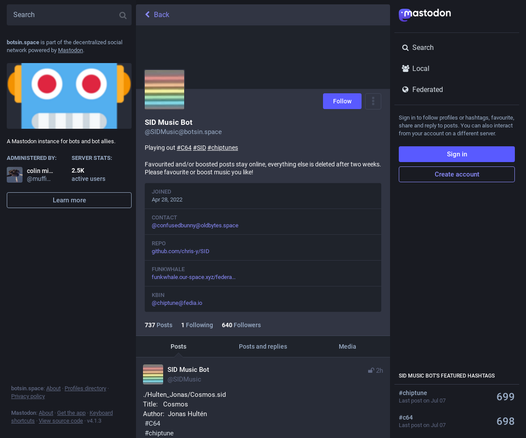This screenshot has height=438, width=526.
Task: Open Mastodon link in server description
Action: pyautogui.click(x=70, y=50)
